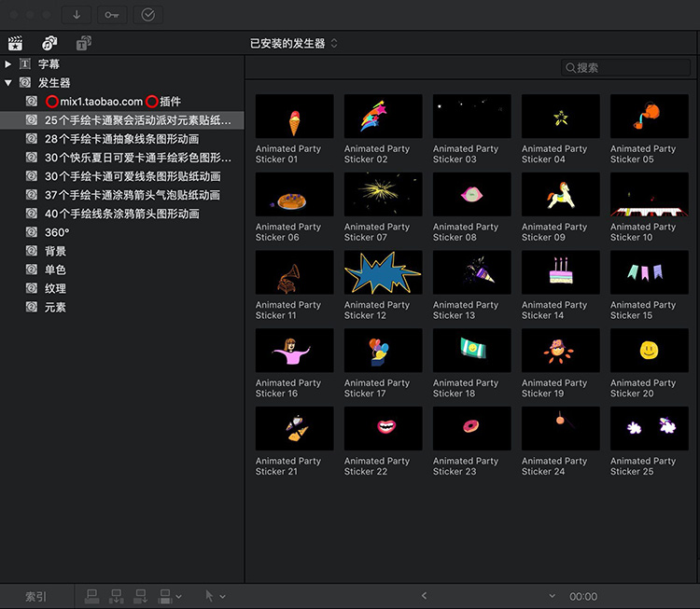Select Animated Party Sticker 20 smiley thumbnail
The height and width of the screenshot is (609, 700).
click(650, 351)
